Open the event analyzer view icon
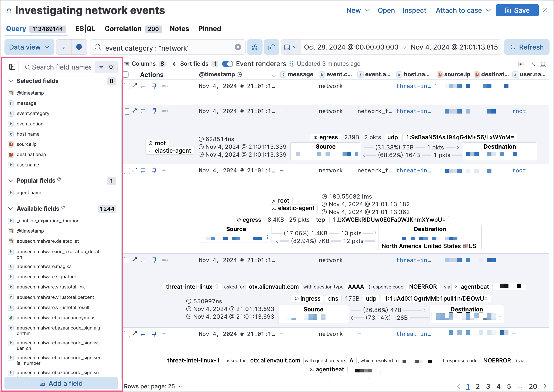Screen dimensions: 554x392 (x=255, y=47)
